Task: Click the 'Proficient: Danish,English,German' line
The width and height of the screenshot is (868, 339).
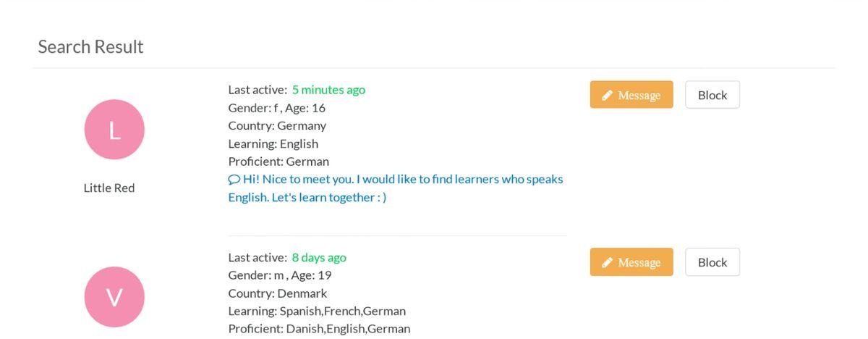Action: (x=319, y=329)
